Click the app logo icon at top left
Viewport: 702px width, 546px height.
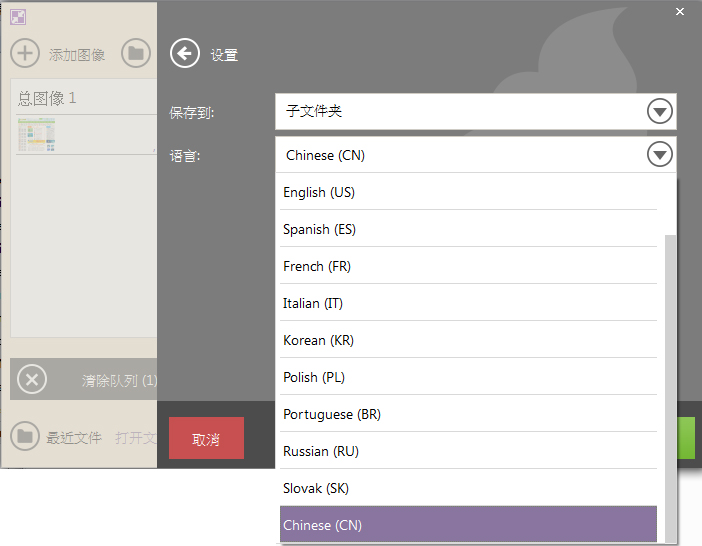point(18,17)
